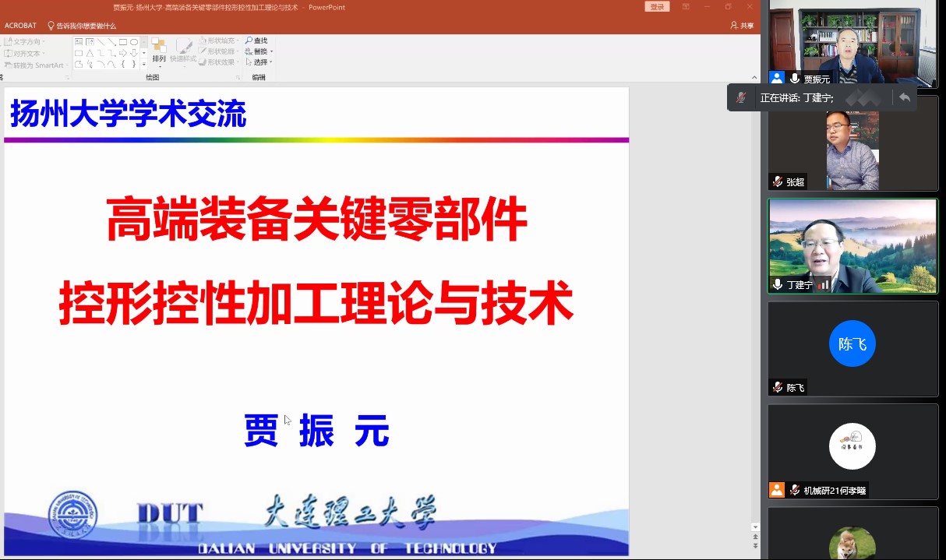Select the rectangle shape in the shapes gallery
This screenshot has width=946, height=560.
click(x=123, y=42)
